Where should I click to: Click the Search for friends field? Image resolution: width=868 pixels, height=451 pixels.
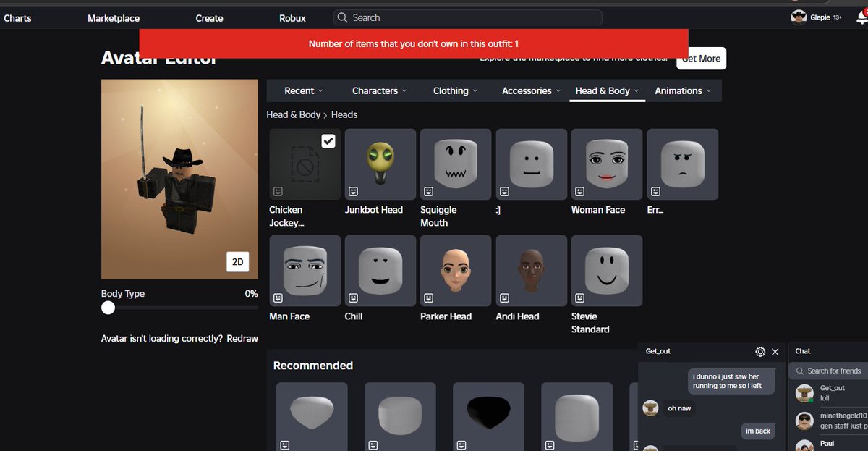click(830, 371)
